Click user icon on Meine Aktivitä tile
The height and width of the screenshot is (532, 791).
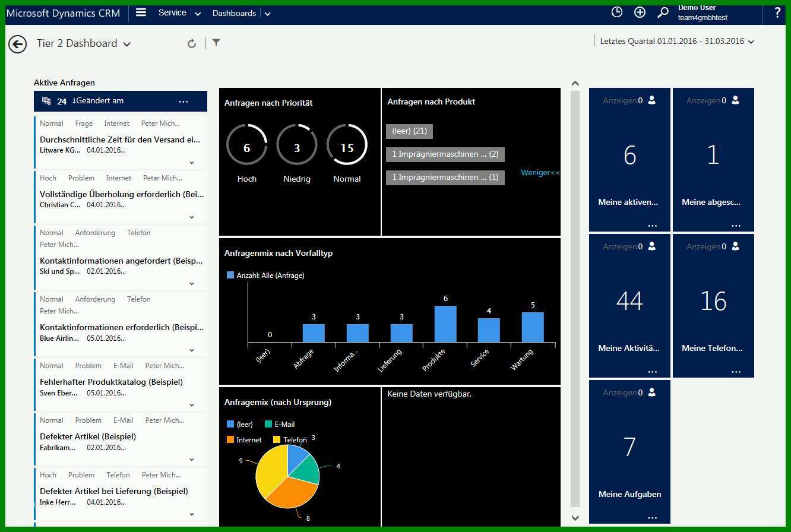[652, 246]
